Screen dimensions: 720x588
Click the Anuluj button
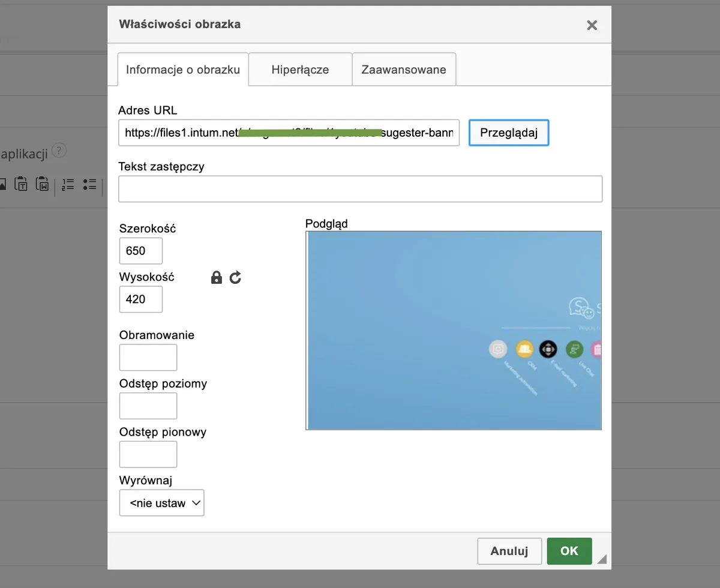[x=509, y=551]
